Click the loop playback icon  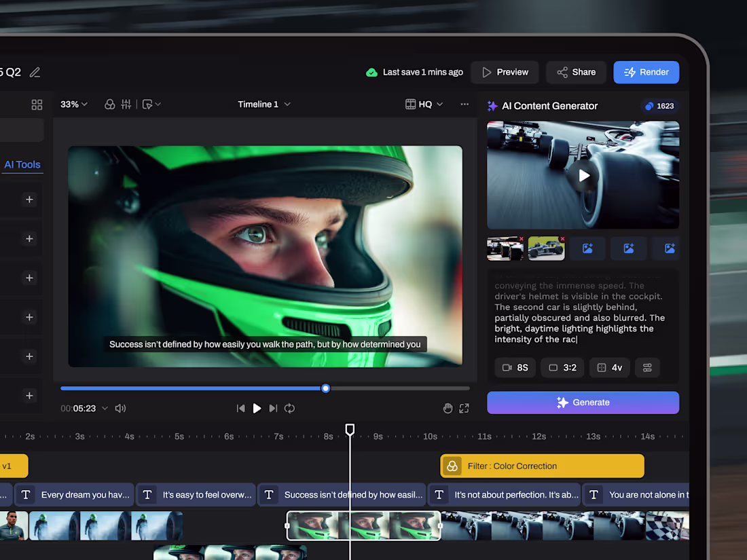289,408
